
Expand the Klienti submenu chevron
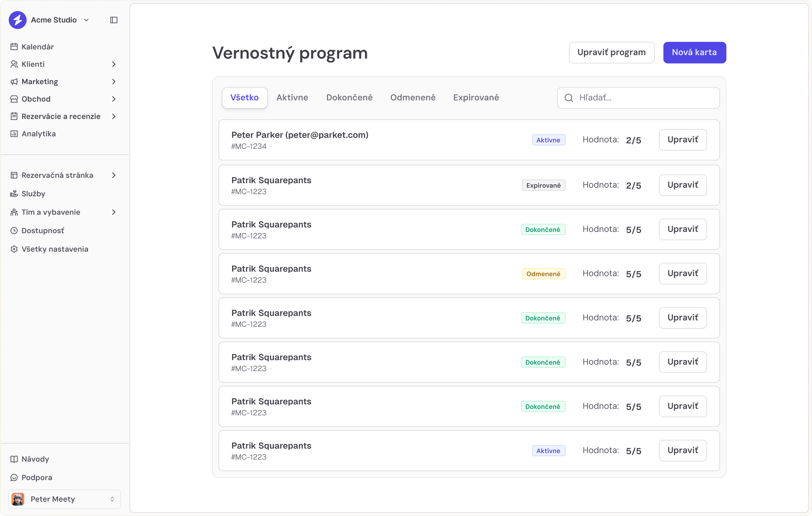click(114, 64)
